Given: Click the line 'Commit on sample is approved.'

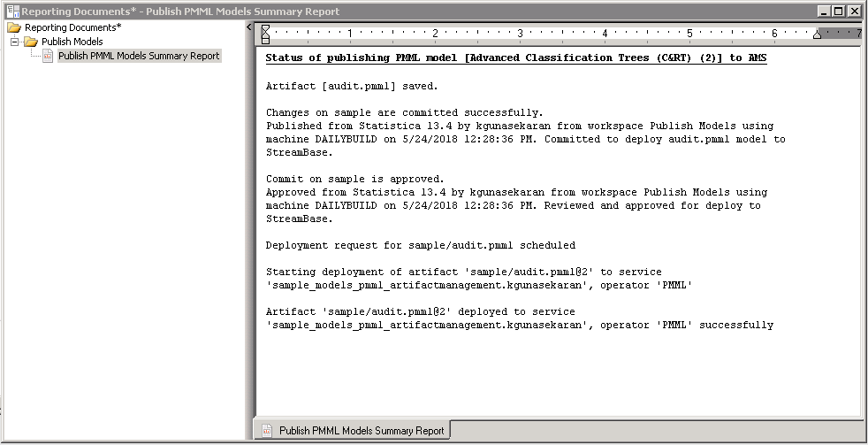Looking at the screenshot, I should 354,180.
